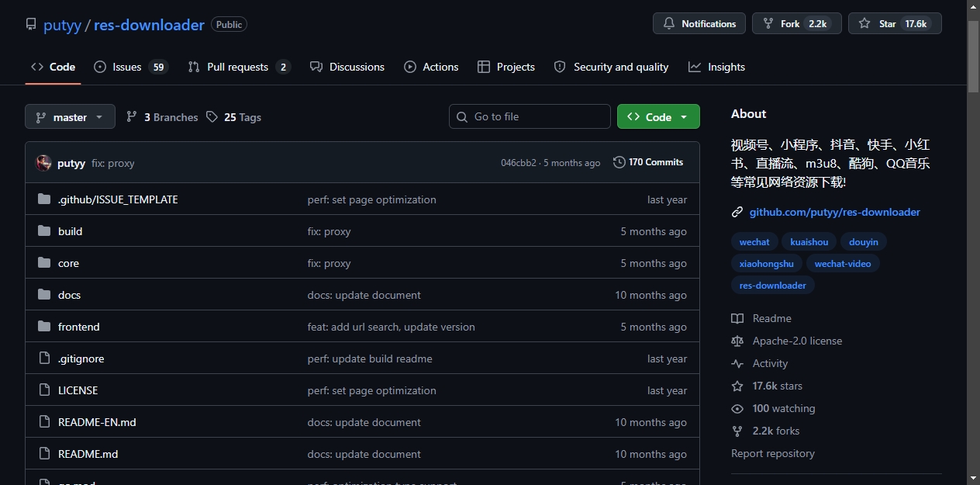Image resolution: width=980 pixels, height=485 pixels.
Task: Select the kuaishou topic tag
Action: point(809,242)
